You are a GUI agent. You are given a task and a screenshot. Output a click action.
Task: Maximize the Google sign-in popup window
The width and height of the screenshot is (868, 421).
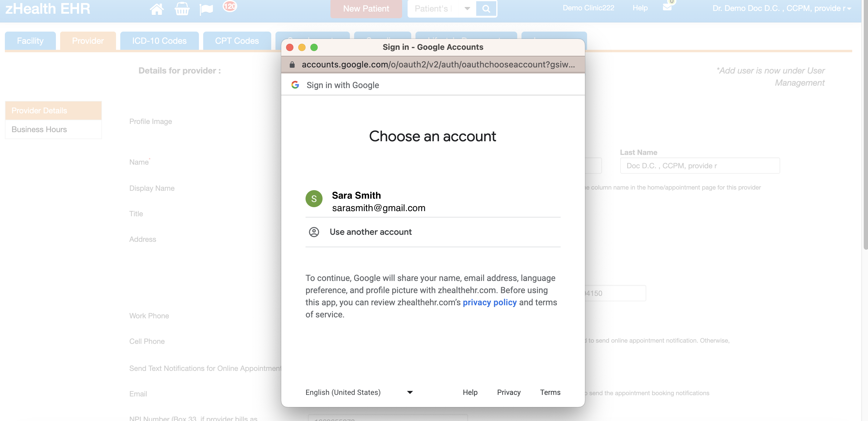314,47
